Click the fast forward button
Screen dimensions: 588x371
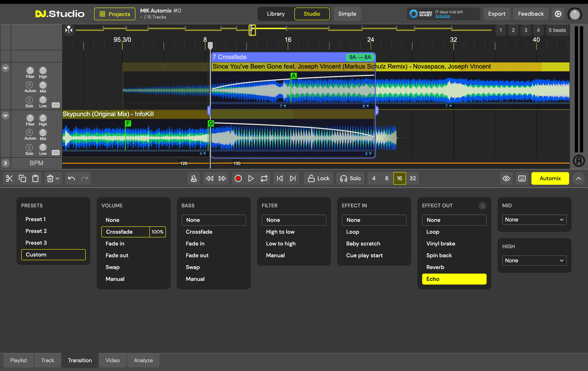(222, 178)
